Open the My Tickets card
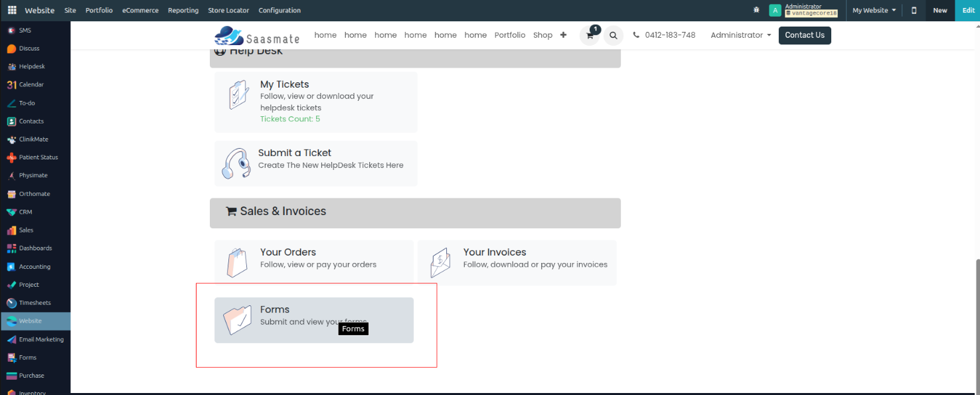The height and width of the screenshot is (395, 980). pos(315,102)
